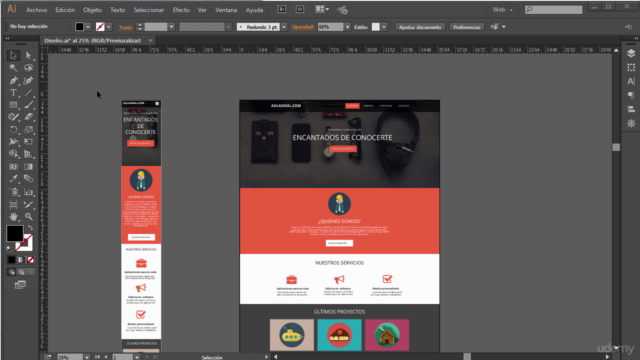Click the vertical scrollbar thumb
Screen dimensions: 640x360
(616, 147)
